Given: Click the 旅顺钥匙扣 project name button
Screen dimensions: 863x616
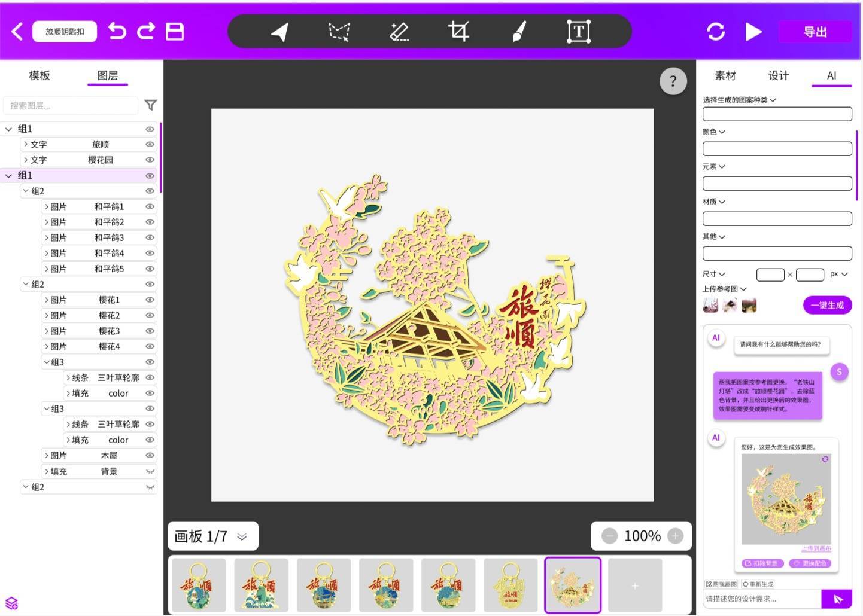Looking at the screenshot, I should [65, 32].
